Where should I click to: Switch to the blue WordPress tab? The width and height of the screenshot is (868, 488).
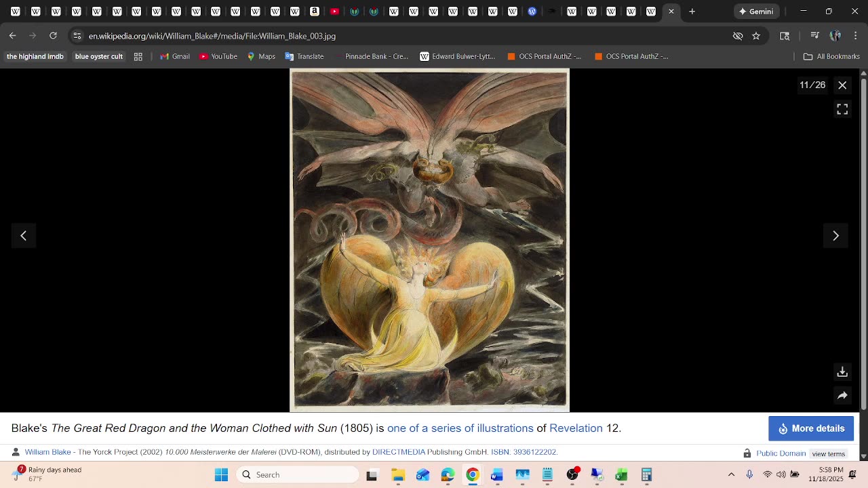click(x=532, y=12)
